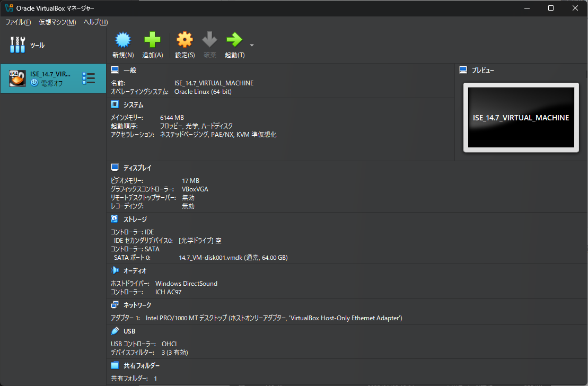588x386 pixels.
Task: Open the オーディオ settings heading link
Action: (x=135, y=270)
